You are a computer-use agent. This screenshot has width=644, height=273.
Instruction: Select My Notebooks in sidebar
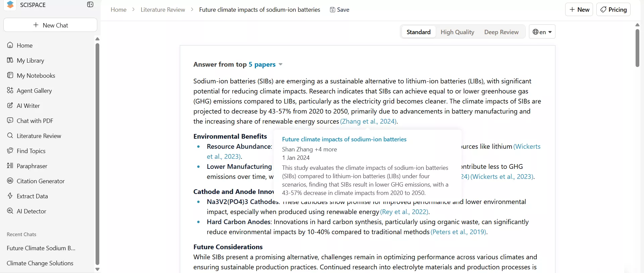point(36,76)
